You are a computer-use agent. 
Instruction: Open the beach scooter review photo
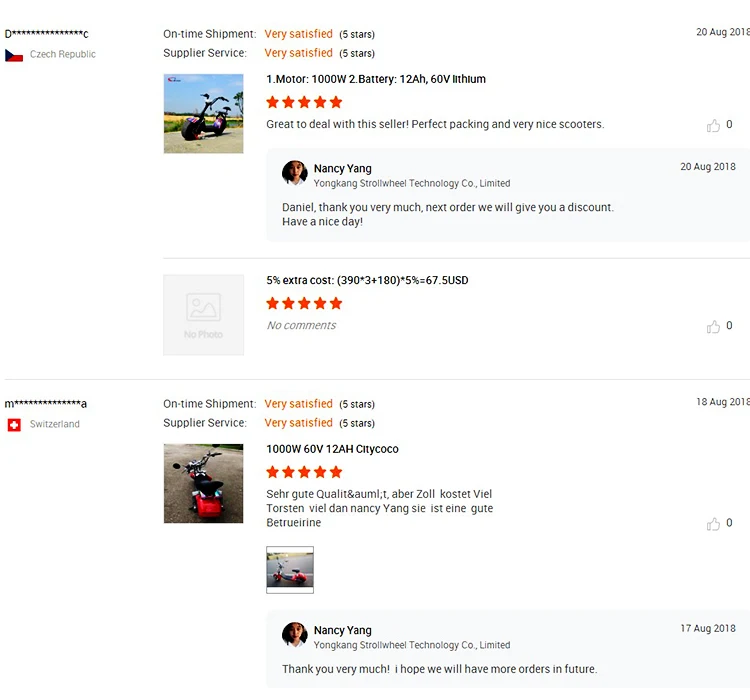point(204,113)
